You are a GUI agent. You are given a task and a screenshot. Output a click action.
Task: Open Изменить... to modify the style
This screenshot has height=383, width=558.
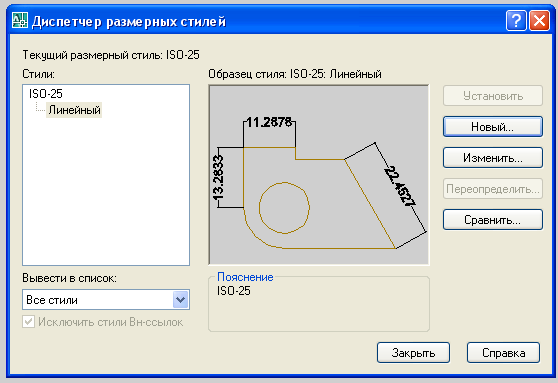click(x=493, y=158)
